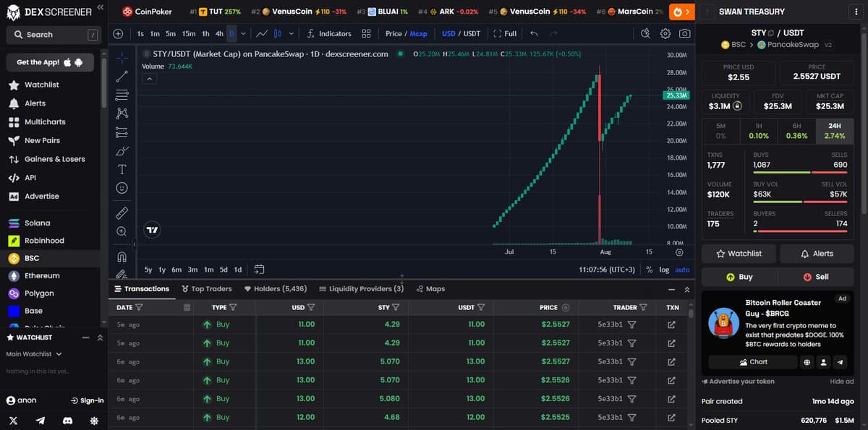Toggle chart between Price and Mcap
This screenshot has width=868, height=430.
[406, 34]
